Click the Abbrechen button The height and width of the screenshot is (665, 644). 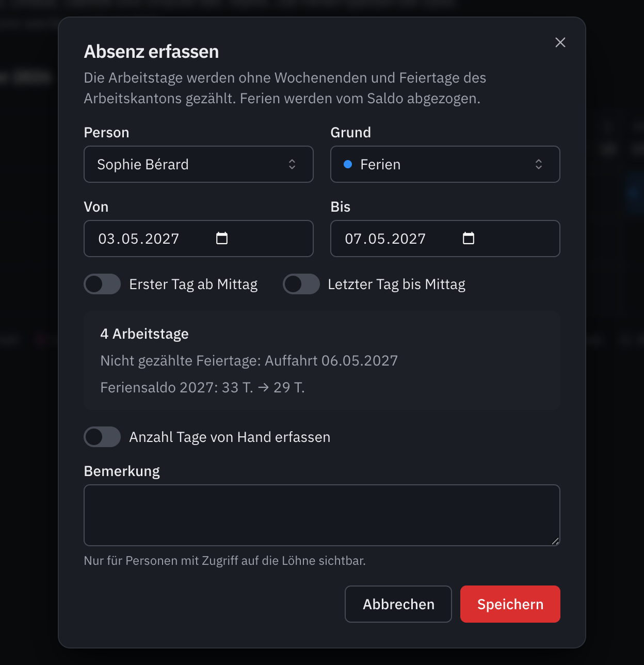coord(398,604)
